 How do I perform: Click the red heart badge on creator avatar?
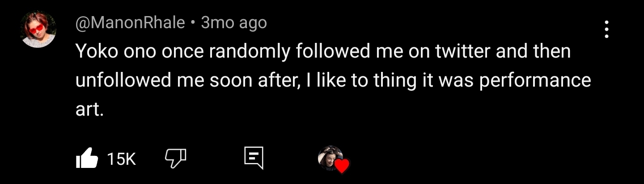(x=342, y=166)
